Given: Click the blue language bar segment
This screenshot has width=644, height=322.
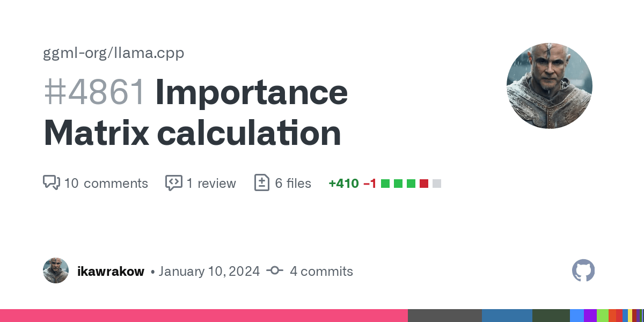Looking at the screenshot, I should [x=507, y=316].
